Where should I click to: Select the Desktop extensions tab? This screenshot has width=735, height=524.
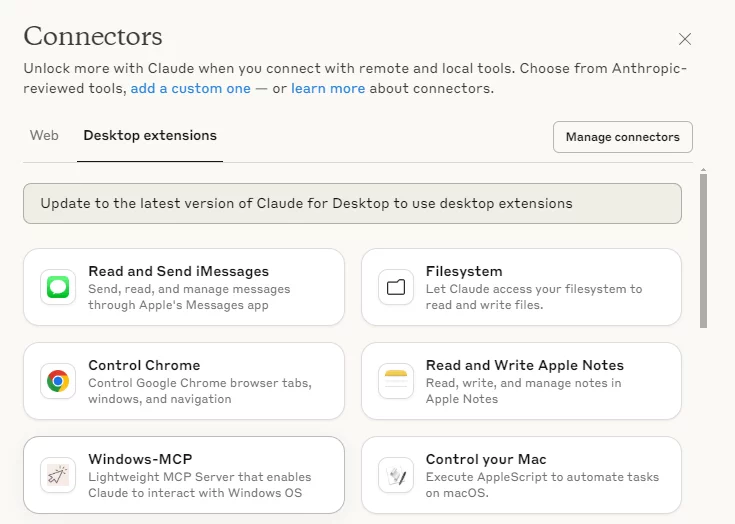click(150, 135)
